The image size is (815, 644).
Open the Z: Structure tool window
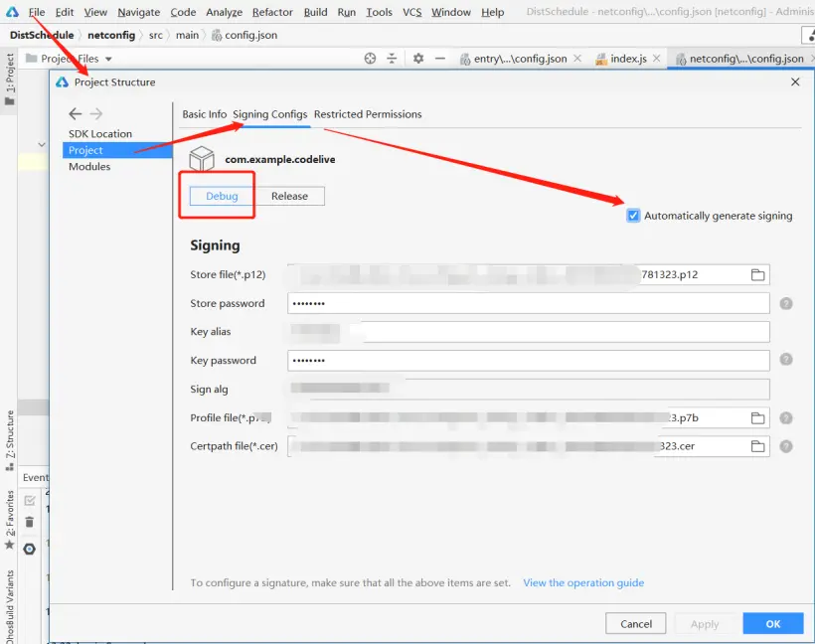pos(9,440)
